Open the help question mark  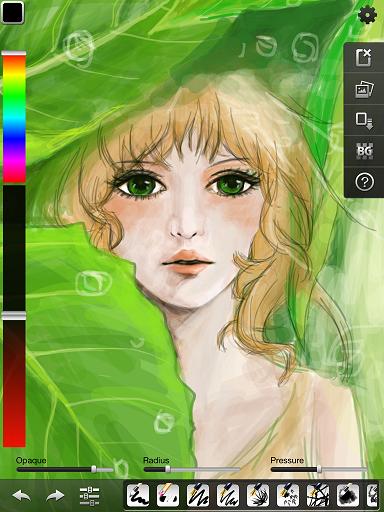click(x=364, y=182)
